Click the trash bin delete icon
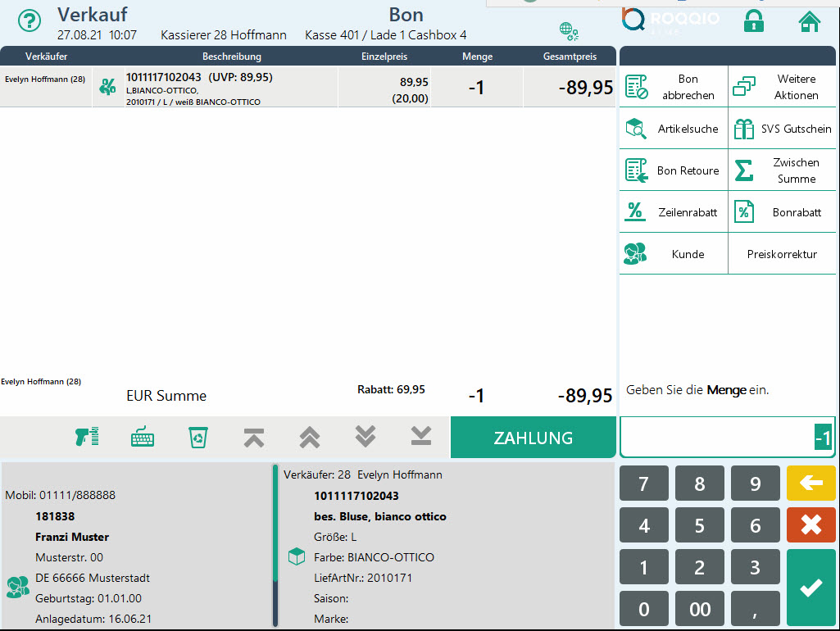Screen dimensions: 840x631 coord(198,437)
